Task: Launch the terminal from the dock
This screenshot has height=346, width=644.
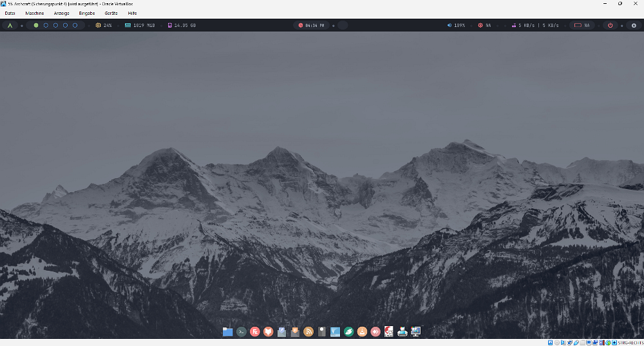Action: tap(241, 332)
